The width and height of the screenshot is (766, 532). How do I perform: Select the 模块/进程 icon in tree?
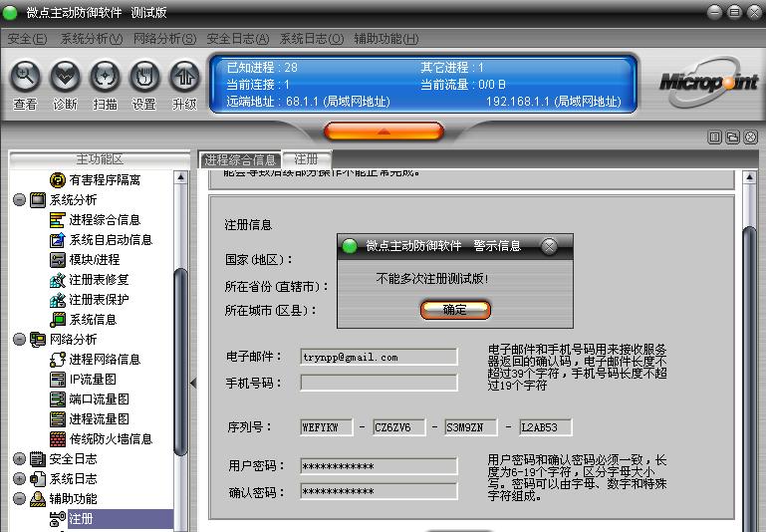(x=57, y=260)
